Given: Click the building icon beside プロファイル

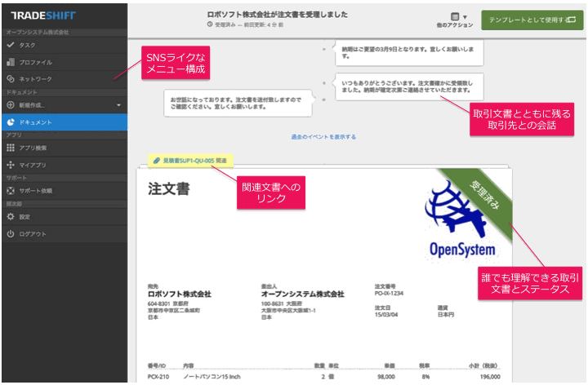Looking at the screenshot, I should coord(11,62).
